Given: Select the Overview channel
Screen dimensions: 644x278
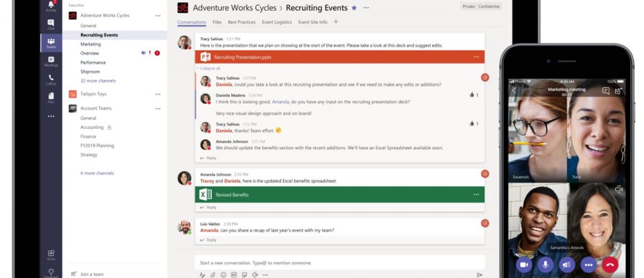Looking at the screenshot, I should (89, 53).
